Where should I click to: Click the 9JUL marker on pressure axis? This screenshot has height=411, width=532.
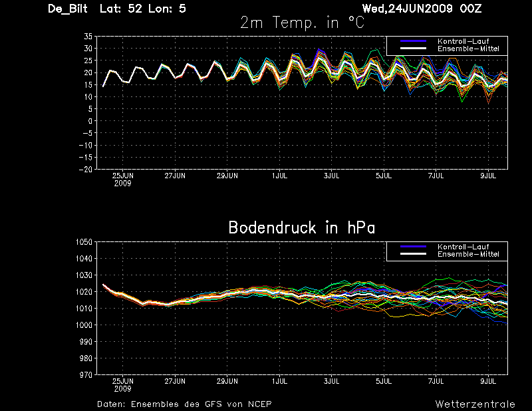[x=488, y=382]
